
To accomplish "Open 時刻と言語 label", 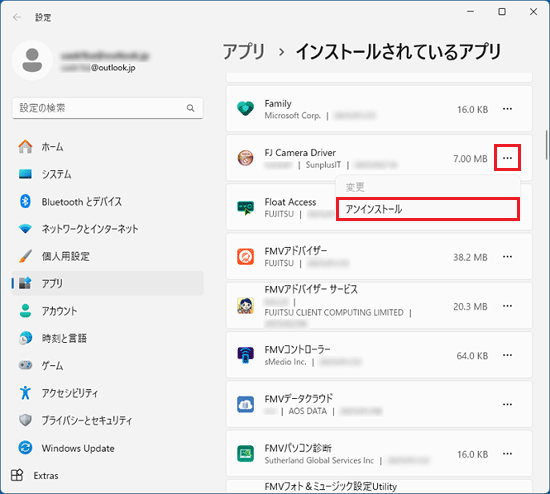I will coord(64,338).
